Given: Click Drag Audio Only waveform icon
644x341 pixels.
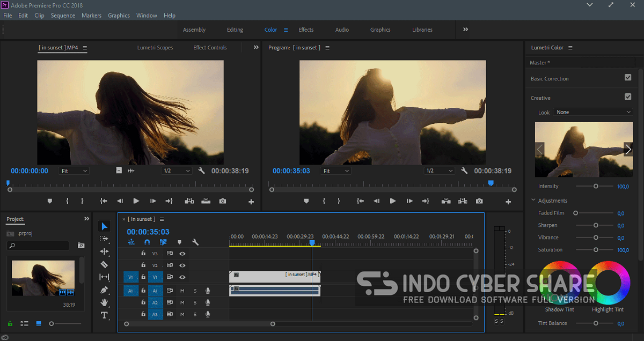Looking at the screenshot, I should coord(131,171).
